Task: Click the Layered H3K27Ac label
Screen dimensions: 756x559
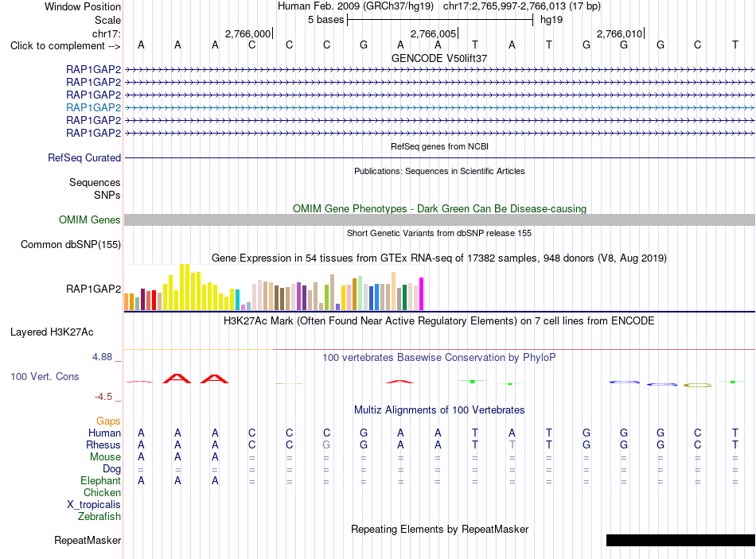Action: 52,332
